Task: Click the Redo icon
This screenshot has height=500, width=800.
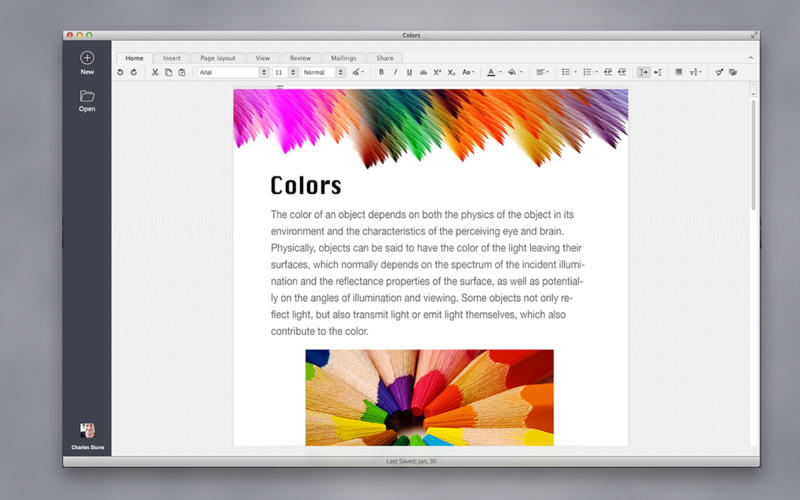Action: (133, 72)
